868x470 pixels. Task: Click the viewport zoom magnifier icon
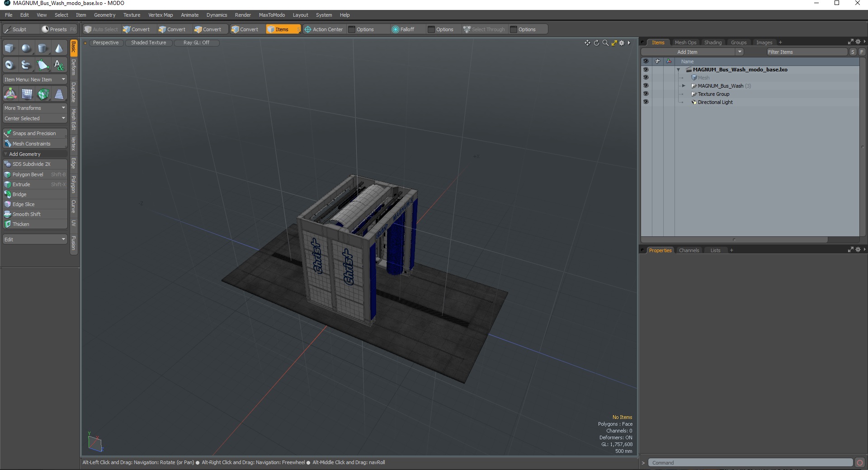pos(605,43)
